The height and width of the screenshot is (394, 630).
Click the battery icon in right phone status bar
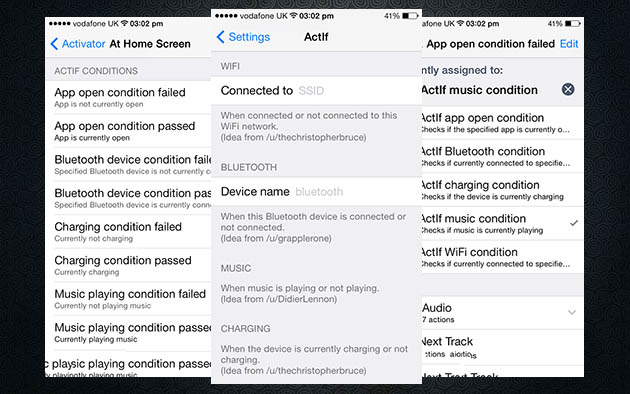[573, 24]
